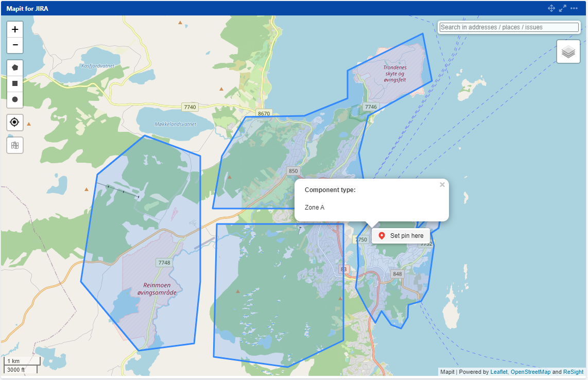The height and width of the screenshot is (380, 588).
Task: Select the circle drawing tool
Action: 15,99
